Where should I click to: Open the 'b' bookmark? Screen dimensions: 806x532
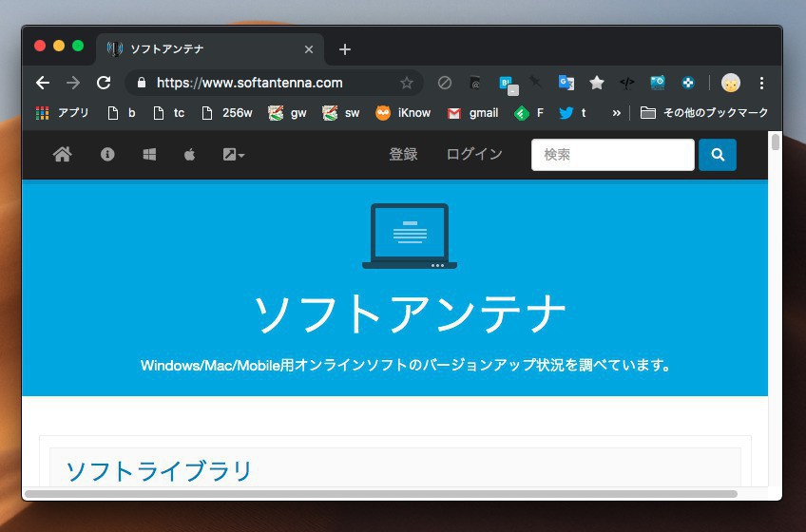122,112
